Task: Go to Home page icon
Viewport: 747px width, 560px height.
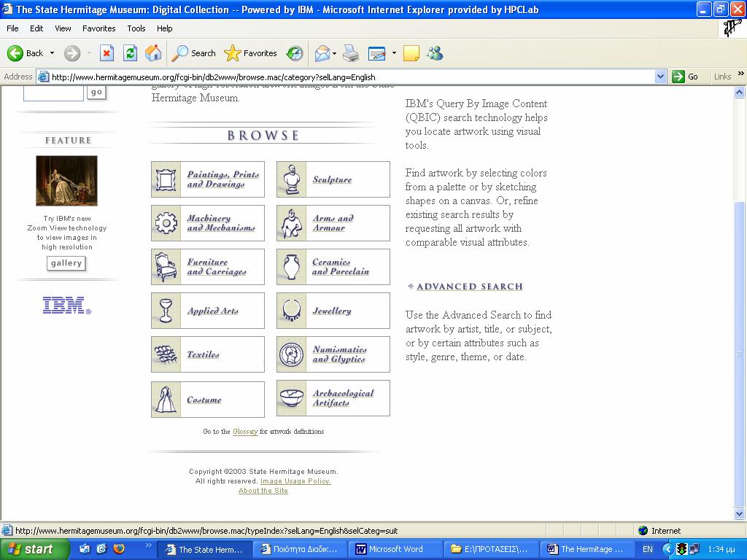Action: pos(153,52)
